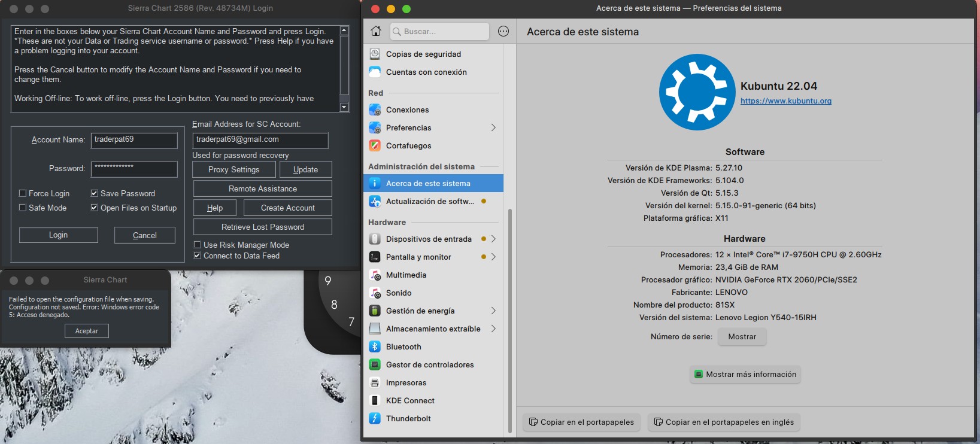Click the Account Name input field

point(134,140)
